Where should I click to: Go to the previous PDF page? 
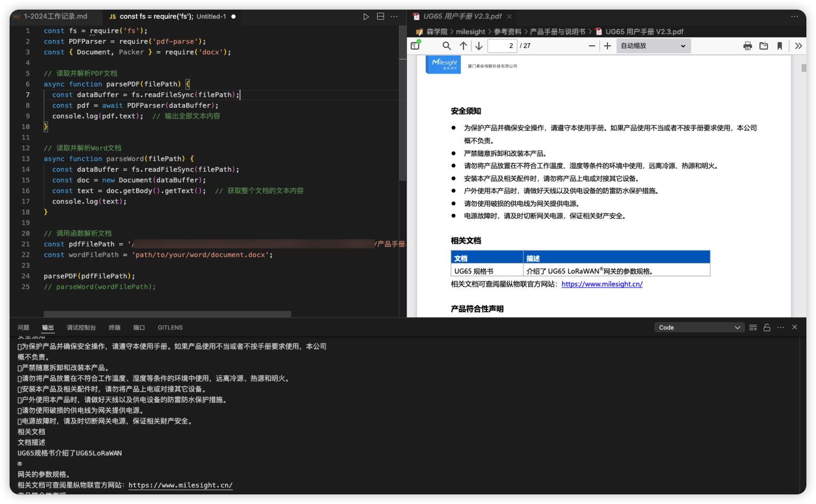point(463,46)
